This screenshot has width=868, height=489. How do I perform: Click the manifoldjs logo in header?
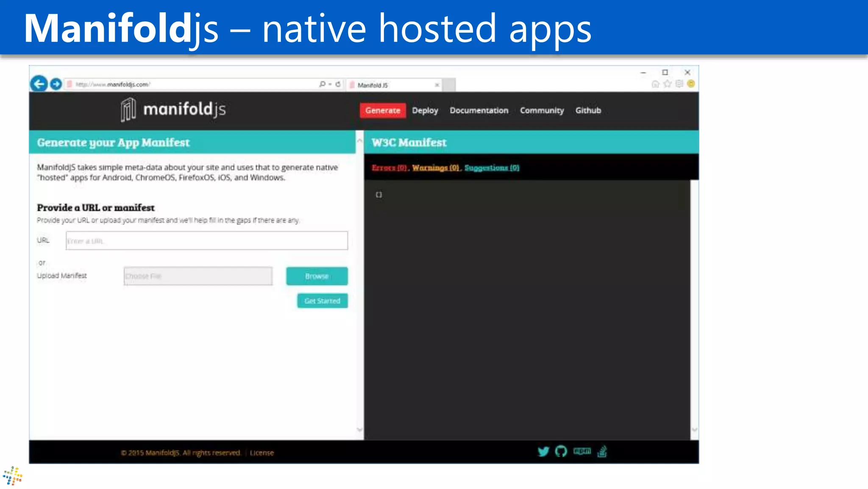[173, 109]
